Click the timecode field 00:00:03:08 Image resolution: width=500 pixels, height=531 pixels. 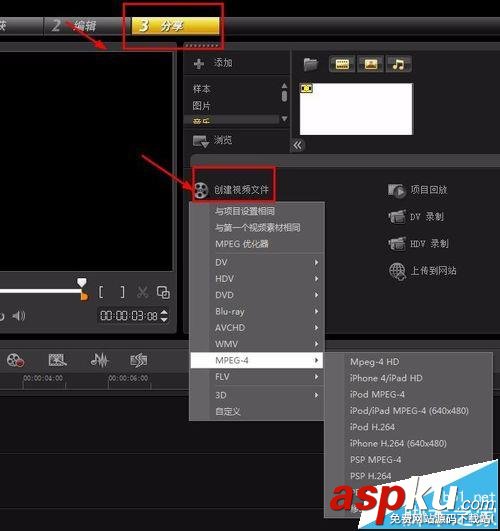click(129, 316)
